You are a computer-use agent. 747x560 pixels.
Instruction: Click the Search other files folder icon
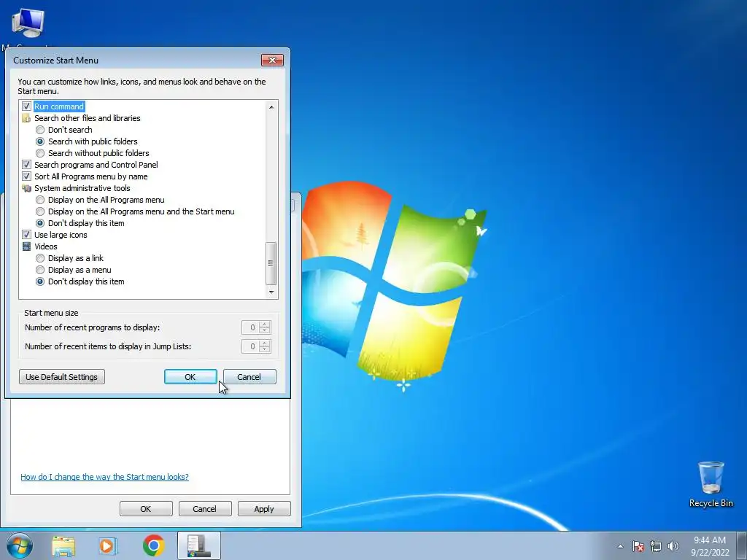coord(27,118)
